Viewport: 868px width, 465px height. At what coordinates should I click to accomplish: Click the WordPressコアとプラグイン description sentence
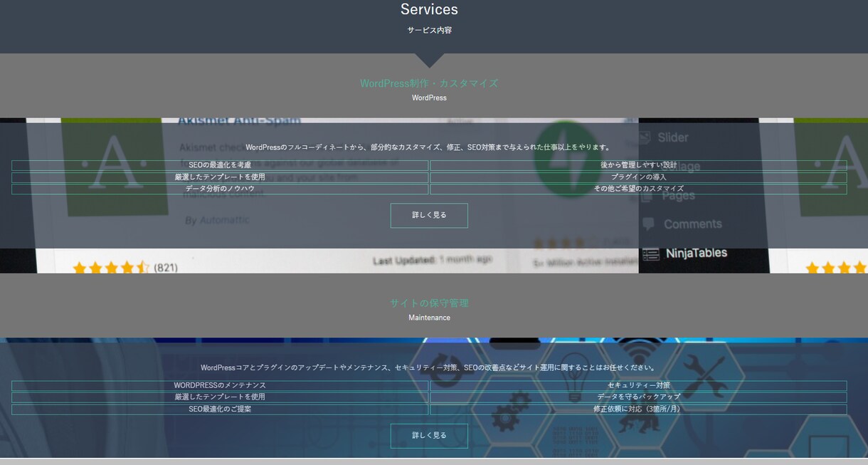[429, 368]
